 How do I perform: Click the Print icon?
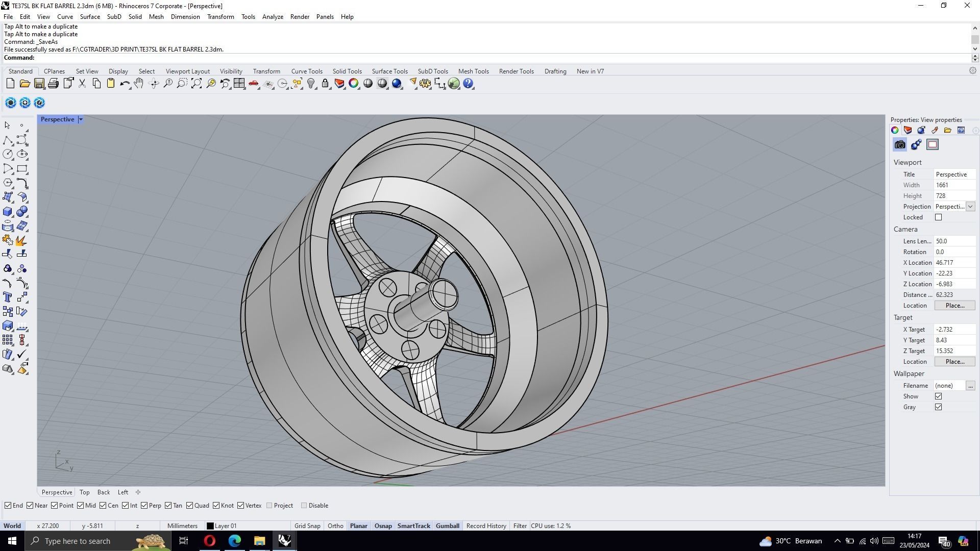(x=53, y=84)
